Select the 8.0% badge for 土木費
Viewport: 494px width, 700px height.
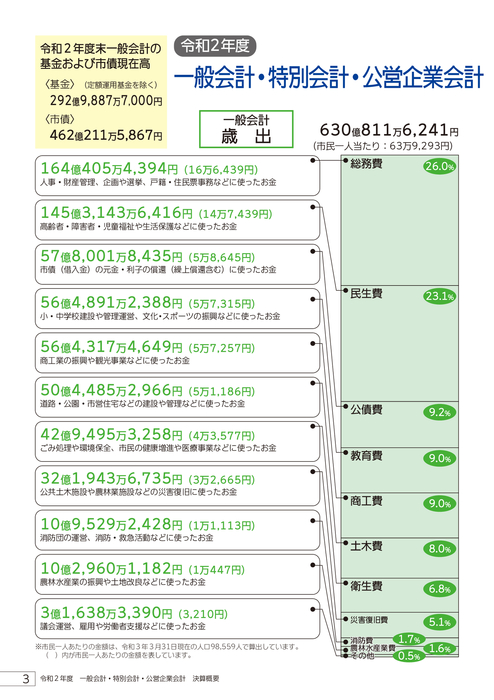point(440,549)
